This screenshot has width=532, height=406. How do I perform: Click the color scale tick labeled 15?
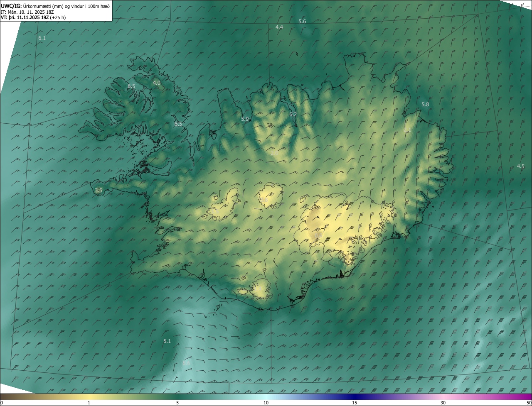[355, 403]
